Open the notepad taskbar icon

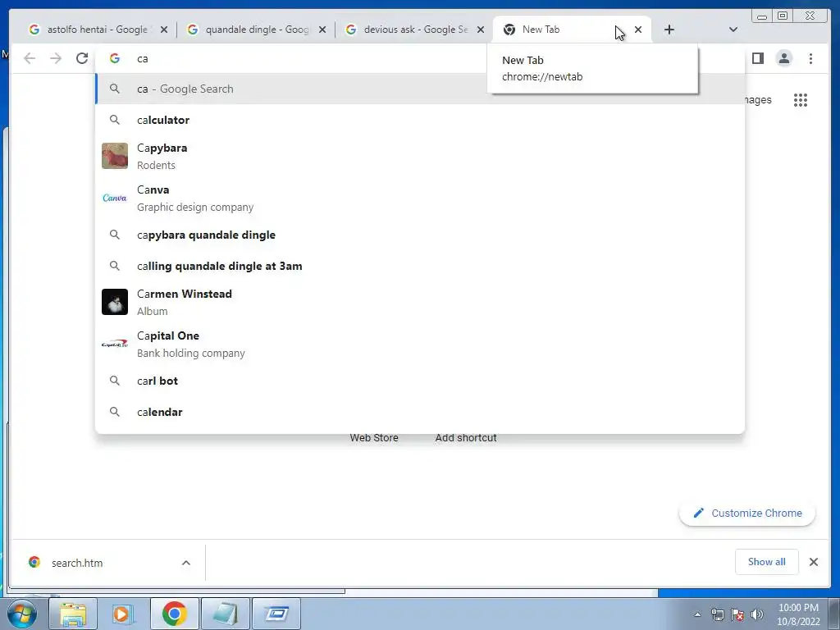point(226,614)
